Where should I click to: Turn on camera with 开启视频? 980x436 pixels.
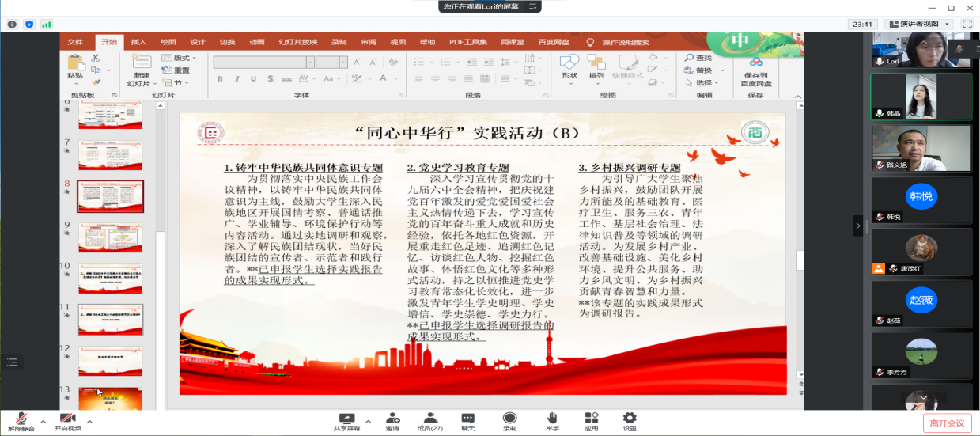[x=68, y=421]
